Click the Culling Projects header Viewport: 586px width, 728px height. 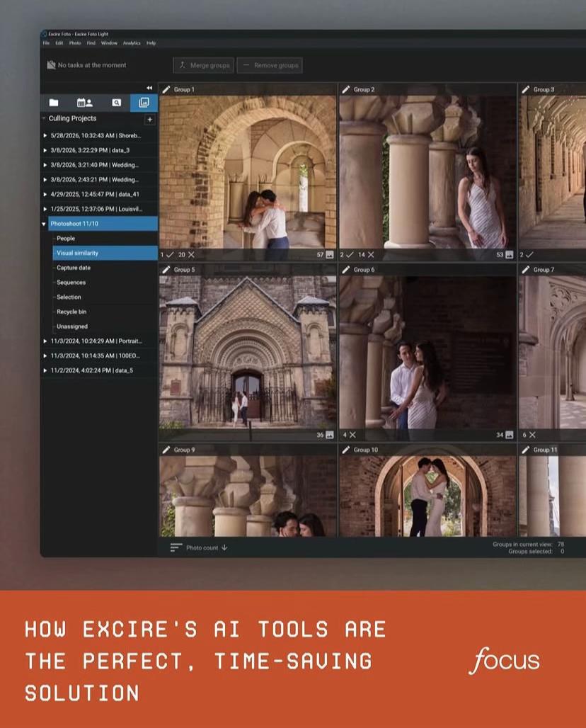click(72, 118)
